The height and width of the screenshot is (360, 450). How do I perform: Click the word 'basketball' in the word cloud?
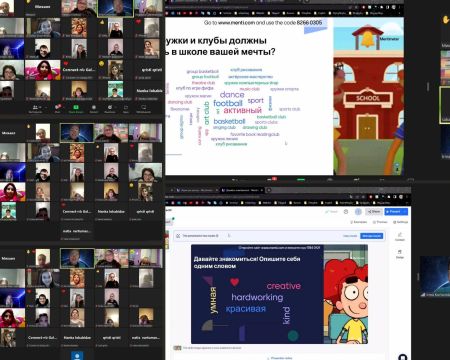click(229, 121)
